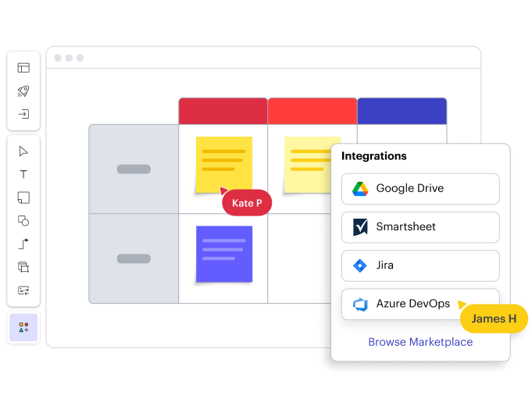Screen dimensions: 532x399
Task: Open the Browse Marketplace link
Action: click(420, 342)
